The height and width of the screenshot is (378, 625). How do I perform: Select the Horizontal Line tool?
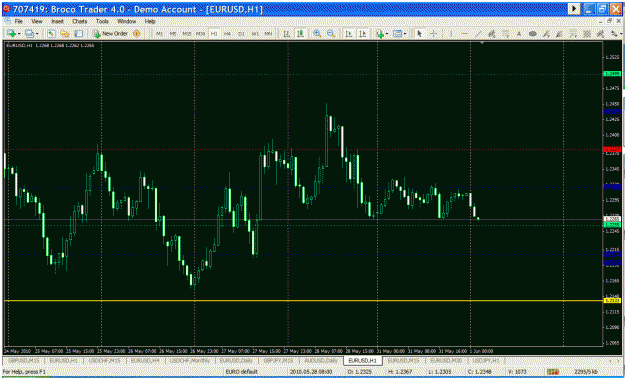coord(465,34)
